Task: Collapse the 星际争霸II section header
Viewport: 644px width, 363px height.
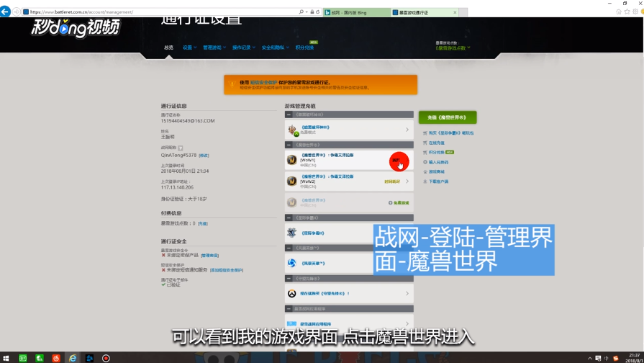Action: click(349, 218)
